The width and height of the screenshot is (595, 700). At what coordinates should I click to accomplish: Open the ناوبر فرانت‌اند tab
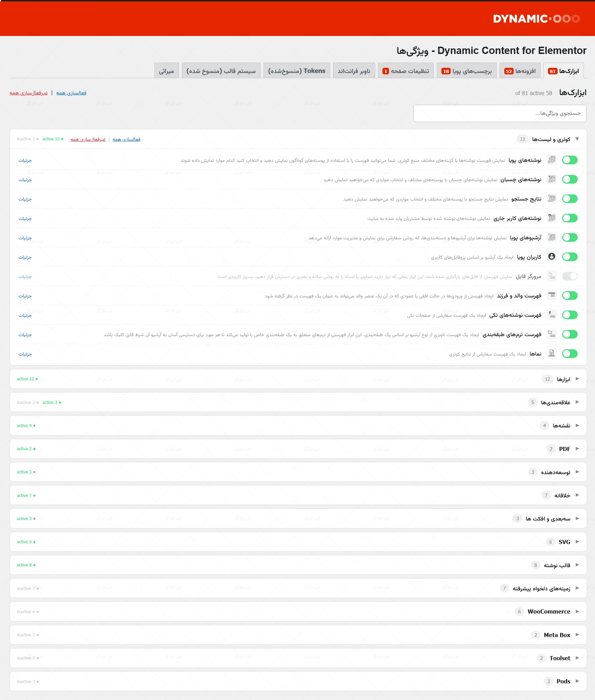354,71
